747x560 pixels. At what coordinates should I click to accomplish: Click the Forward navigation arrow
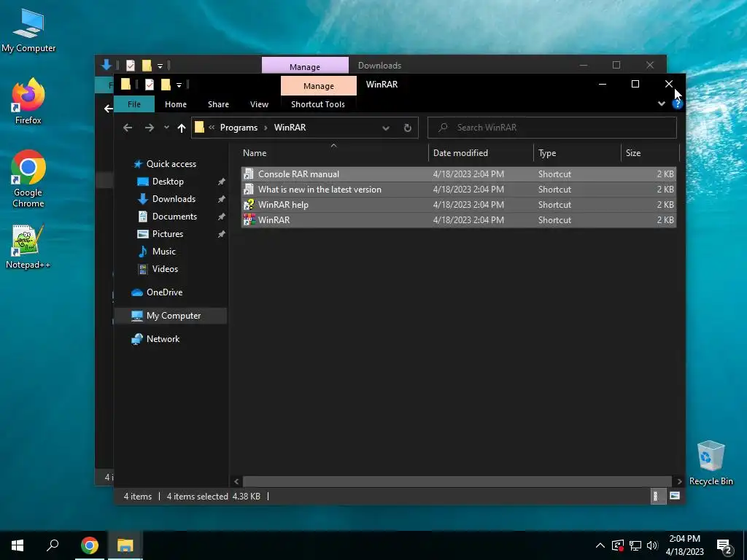[149, 128]
